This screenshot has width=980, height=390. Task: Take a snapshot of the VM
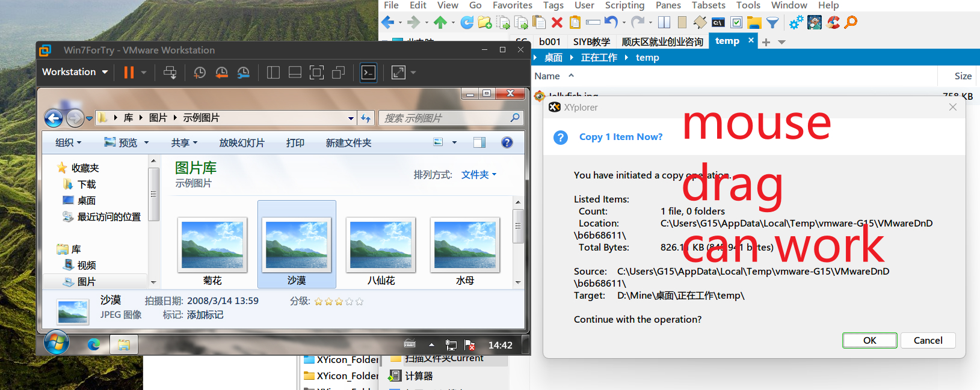(200, 73)
